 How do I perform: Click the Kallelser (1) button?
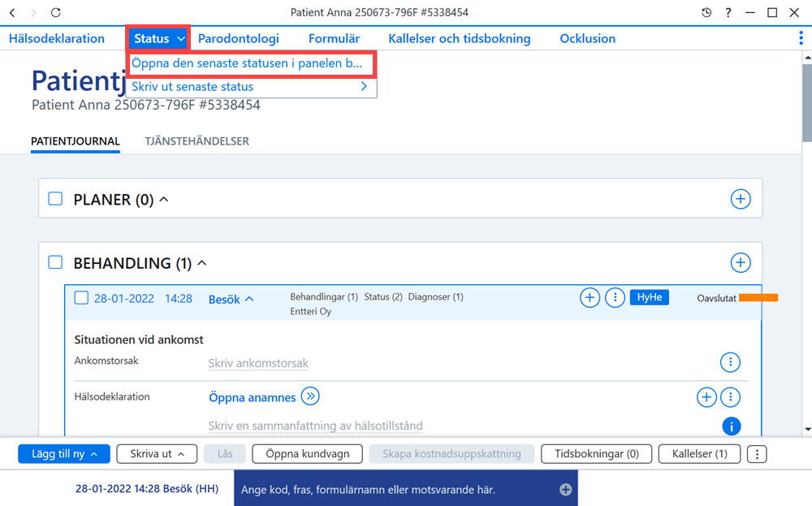click(x=700, y=454)
